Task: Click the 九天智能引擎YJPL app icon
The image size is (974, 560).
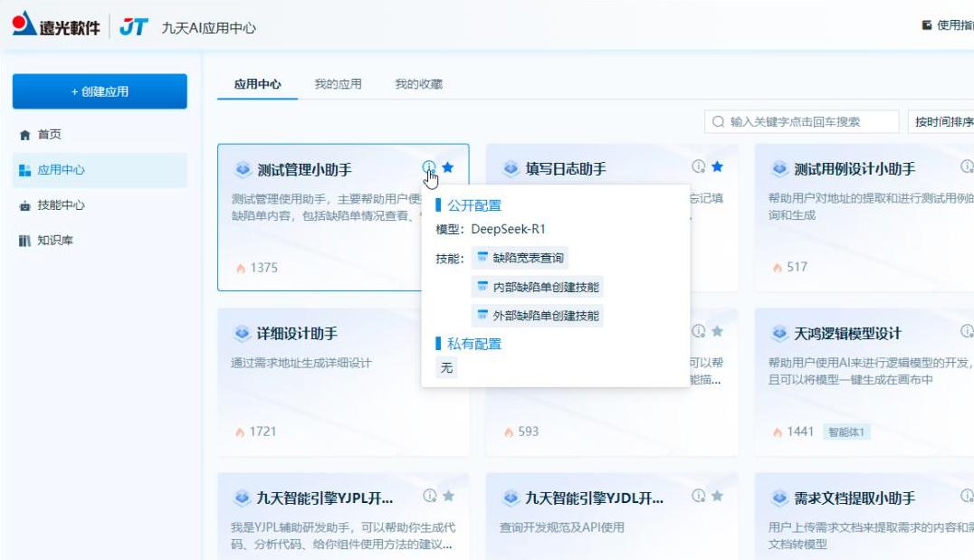Action: (242, 498)
